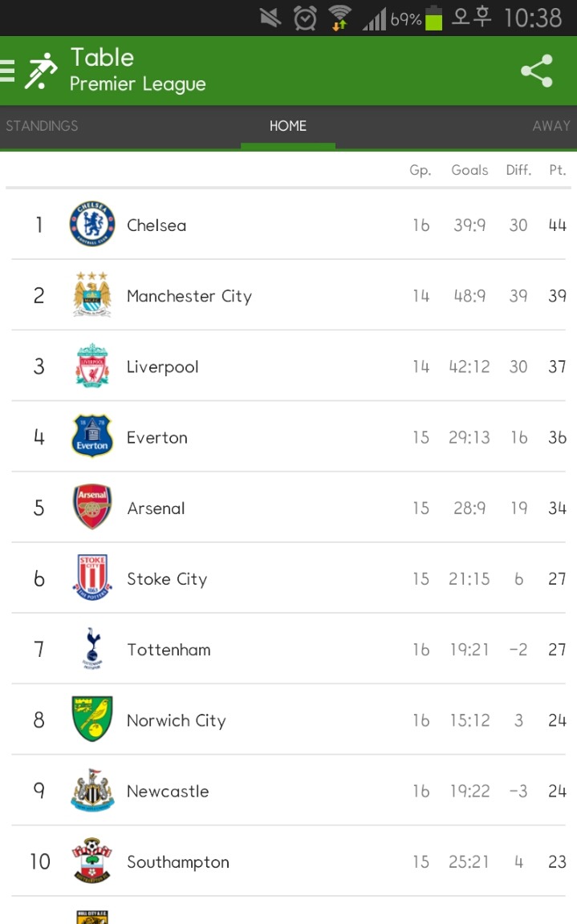Tap the Liverpool club crest
Screen dimensions: 577x924
pos(92,367)
